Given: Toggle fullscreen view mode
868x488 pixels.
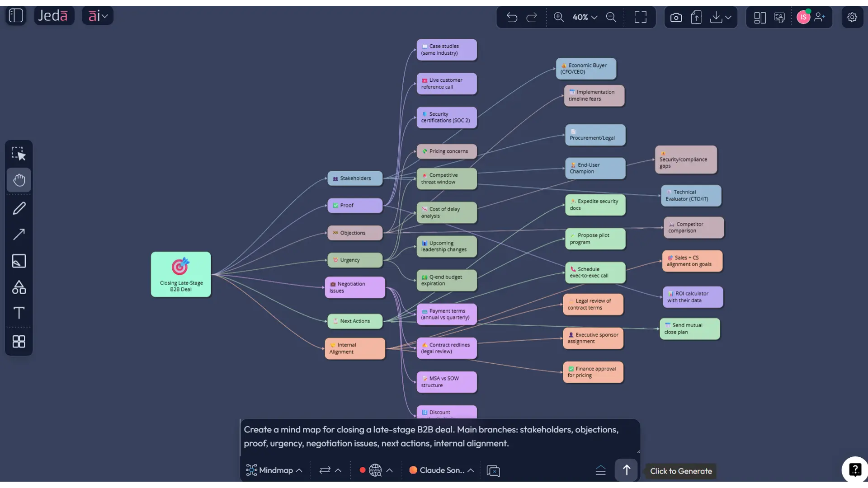Looking at the screenshot, I should tap(640, 17).
